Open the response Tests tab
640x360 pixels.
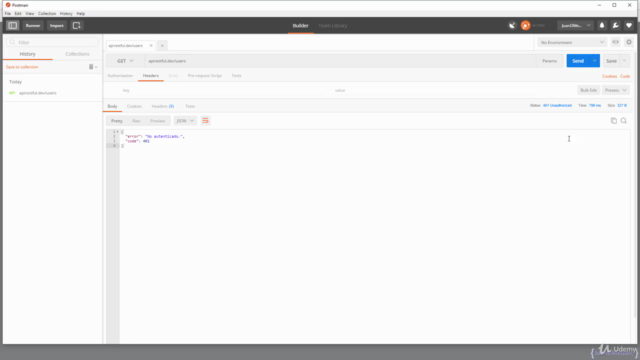tap(190, 106)
